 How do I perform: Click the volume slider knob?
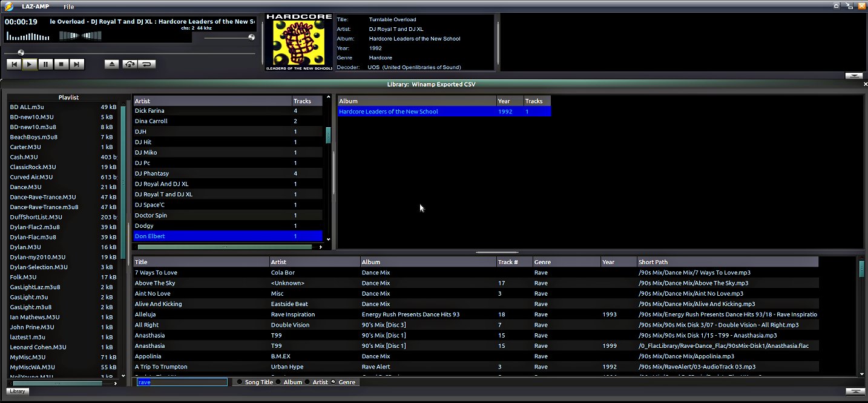coord(251,38)
